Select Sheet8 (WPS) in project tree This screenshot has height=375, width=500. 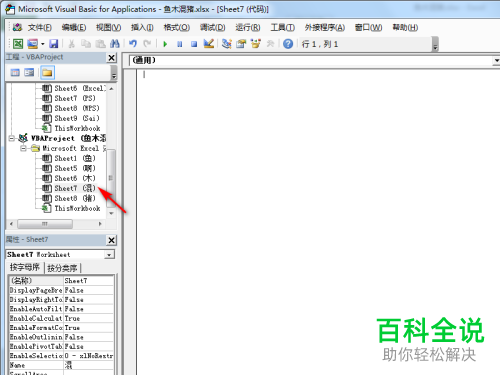point(71,108)
